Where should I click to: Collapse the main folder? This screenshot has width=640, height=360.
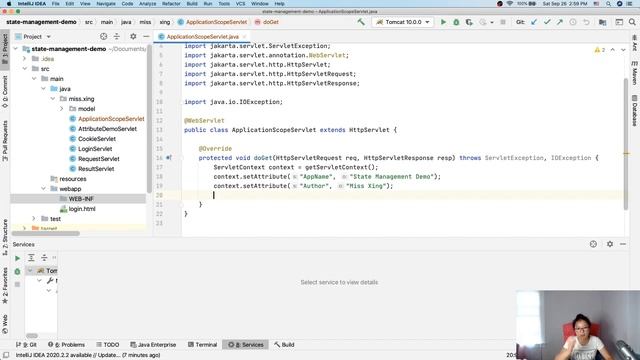(x=34, y=79)
